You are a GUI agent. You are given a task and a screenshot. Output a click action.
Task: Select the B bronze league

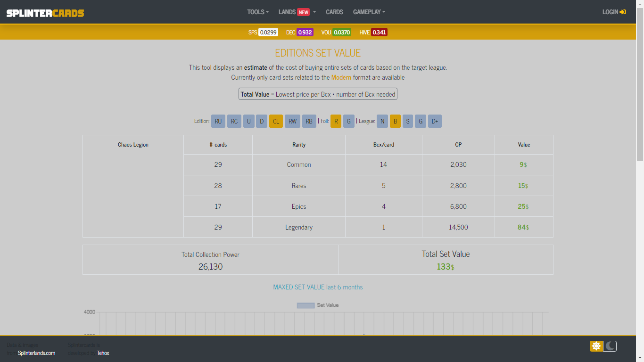point(395,121)
